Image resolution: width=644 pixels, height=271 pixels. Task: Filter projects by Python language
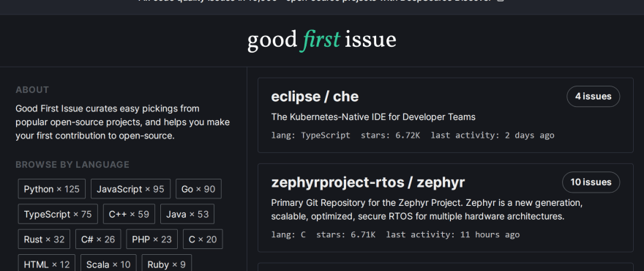click(52, 189)
